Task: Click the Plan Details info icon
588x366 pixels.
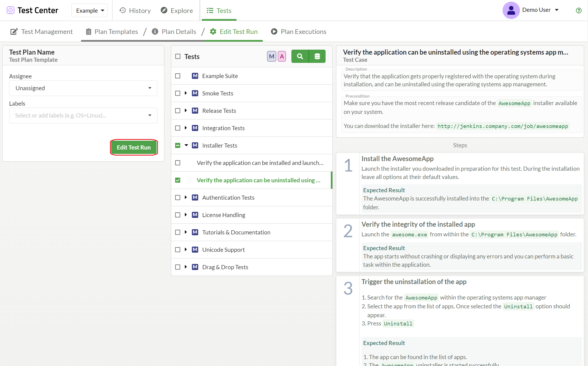Action: click(x=155, y=31)
